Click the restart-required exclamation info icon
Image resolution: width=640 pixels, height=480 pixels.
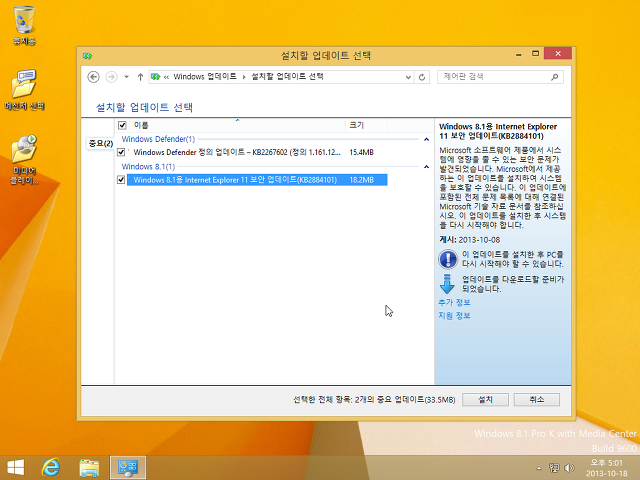tap(448, 259)
